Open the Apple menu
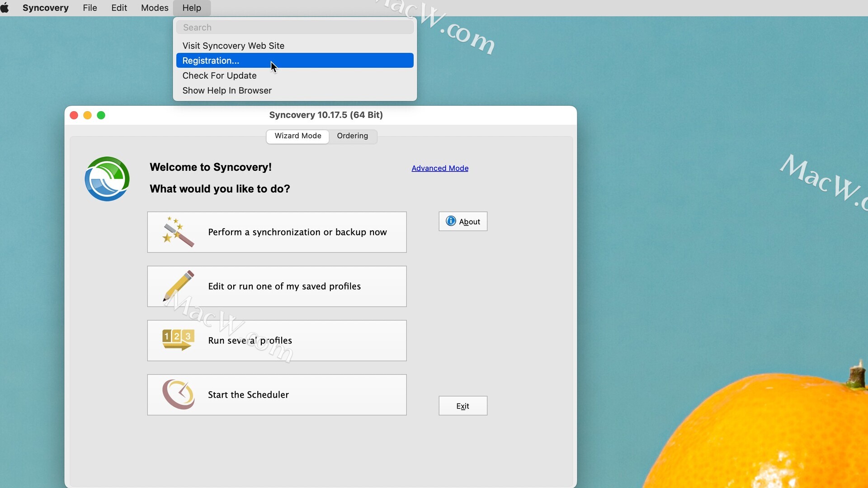868x488 pixels. (x=5, y=8)
